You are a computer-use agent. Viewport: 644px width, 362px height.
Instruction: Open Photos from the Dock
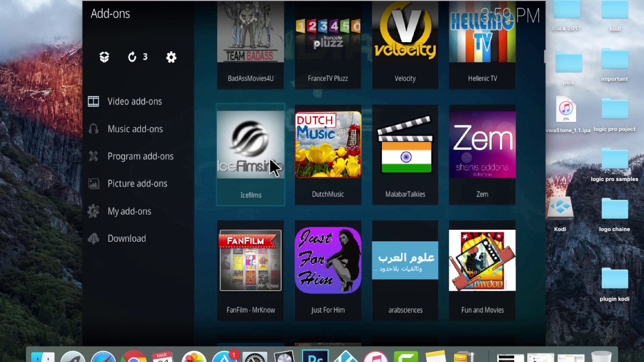(194, 356)
